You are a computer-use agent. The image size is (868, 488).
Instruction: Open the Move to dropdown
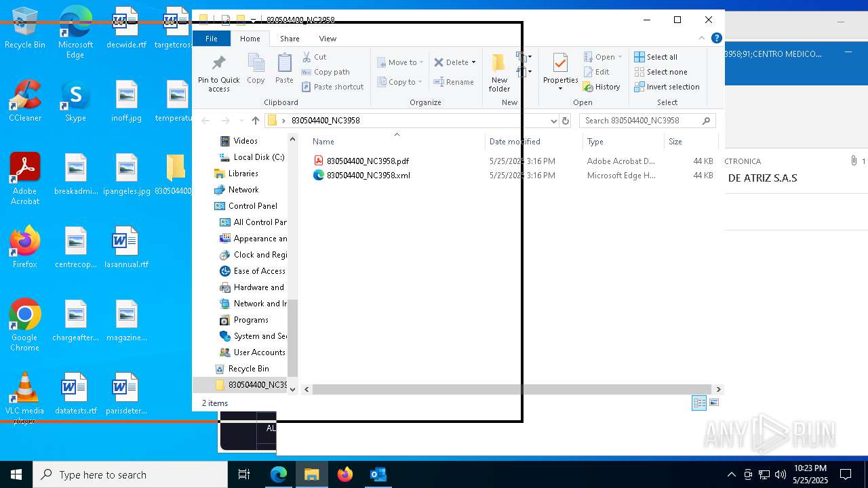[x=400, y=62]
